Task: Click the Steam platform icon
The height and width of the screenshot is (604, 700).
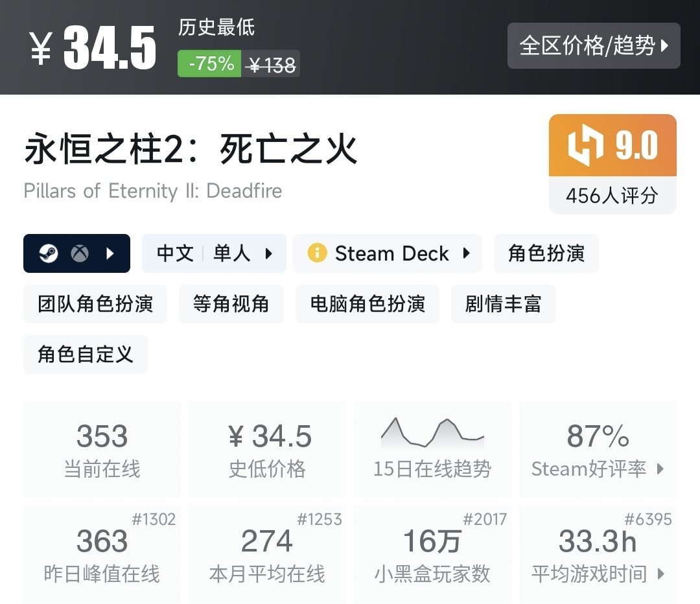Action: click(49, 253)
